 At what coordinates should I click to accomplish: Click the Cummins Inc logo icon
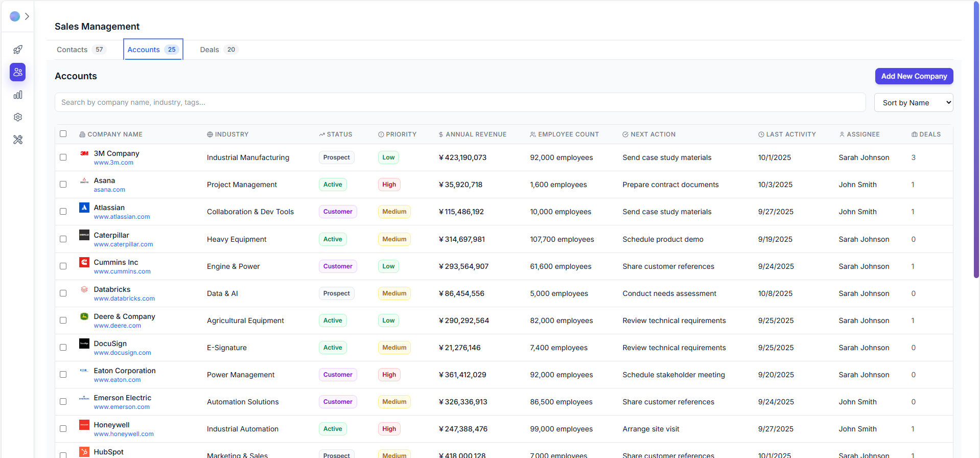[x=84, y=262]
